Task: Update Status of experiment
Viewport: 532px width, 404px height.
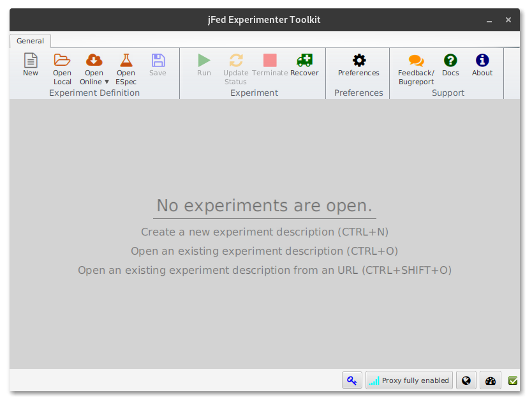Action: (x=236, y=69)
